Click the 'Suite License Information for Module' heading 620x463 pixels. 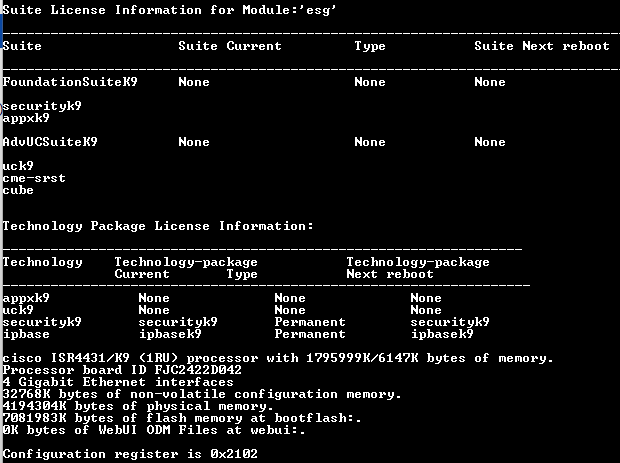(169, 10)
